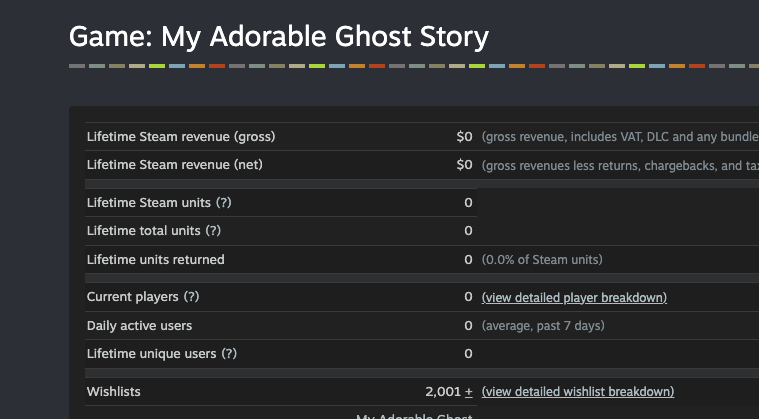Click the (average, past 7 days) note
The image size is (759, 419).
543,326
